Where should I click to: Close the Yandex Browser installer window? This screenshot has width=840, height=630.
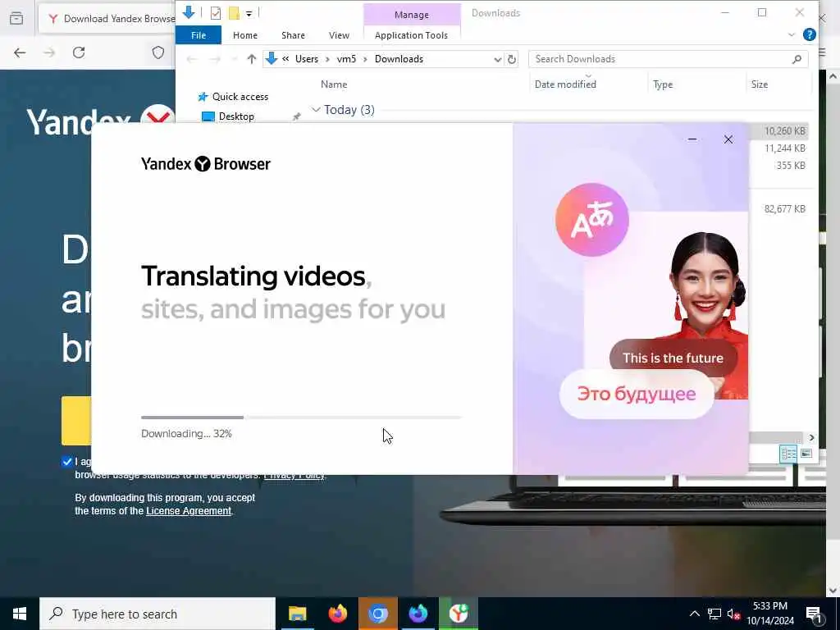tap(728, 139)
